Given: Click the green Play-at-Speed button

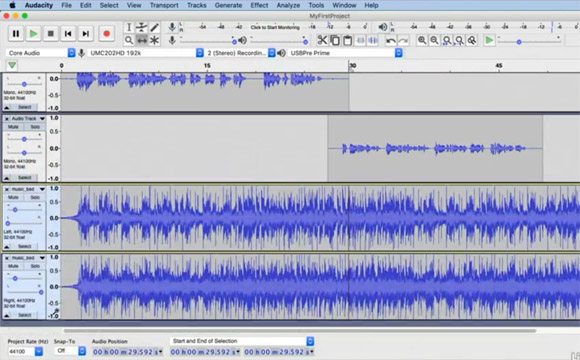Looking at the screenshot, I should 489,40.
